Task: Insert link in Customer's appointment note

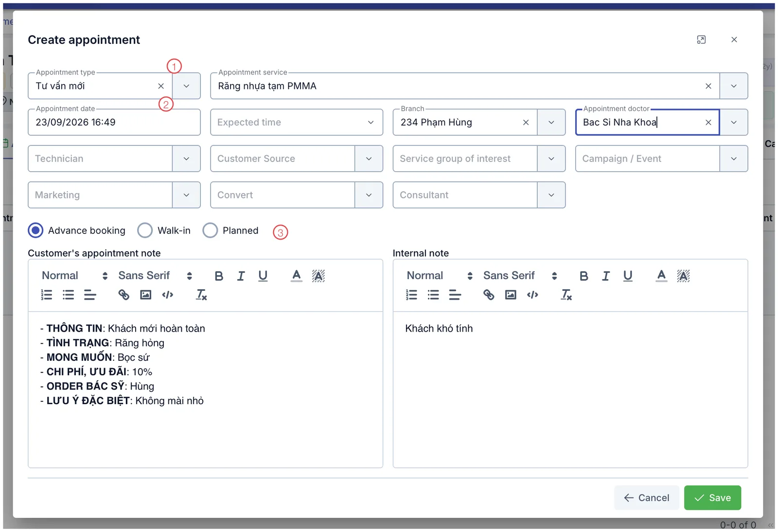Action: click(124, 295)
